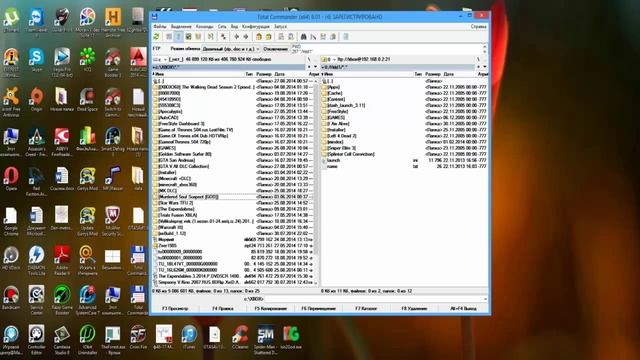Open the Cross Fire desktop shortcut

pos(138,337)
